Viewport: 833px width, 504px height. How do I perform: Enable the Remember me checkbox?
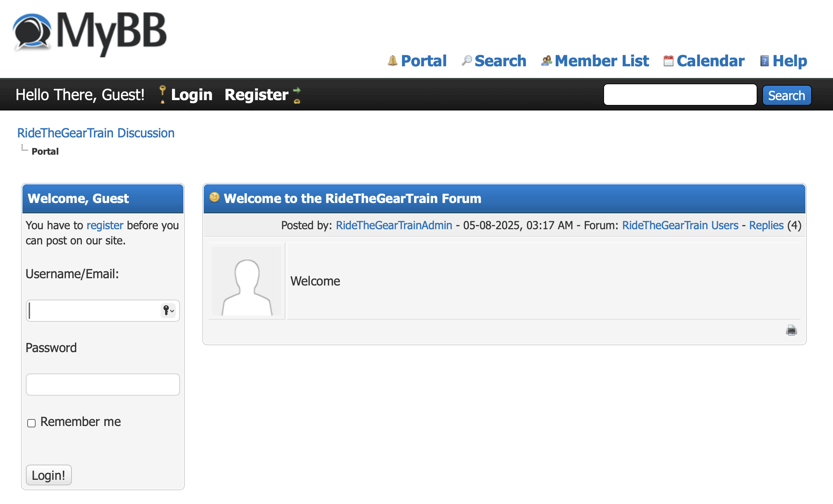(x=31, y=423)
